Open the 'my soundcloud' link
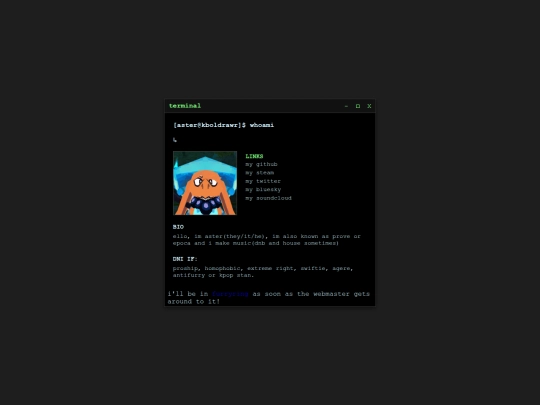Viewport: 540px width, 405px height. (x=268, y=198)
